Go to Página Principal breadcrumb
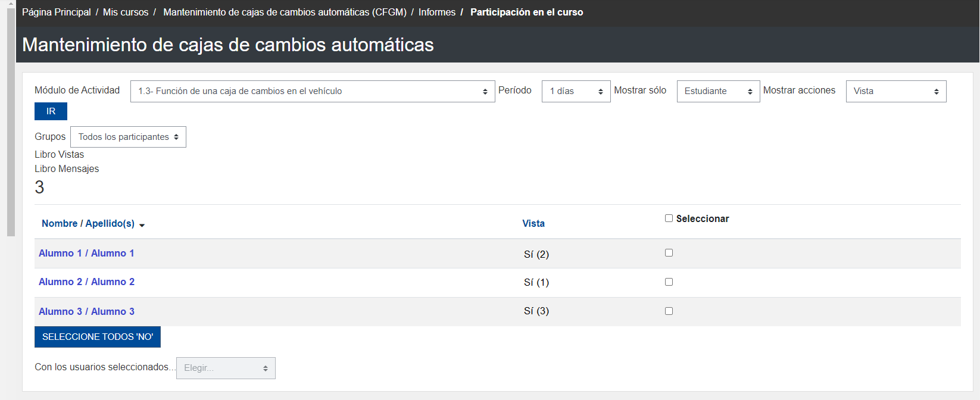 point(57,12)
